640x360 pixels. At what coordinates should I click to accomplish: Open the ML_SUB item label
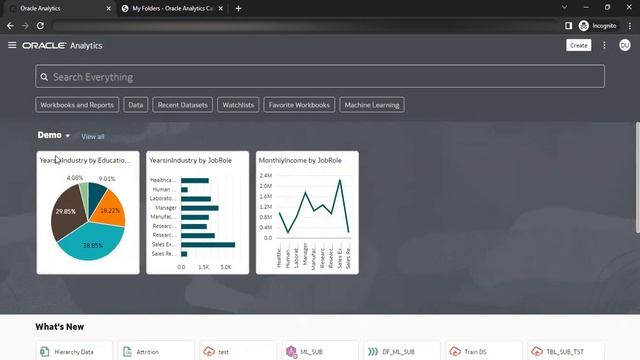pos(311,352)
